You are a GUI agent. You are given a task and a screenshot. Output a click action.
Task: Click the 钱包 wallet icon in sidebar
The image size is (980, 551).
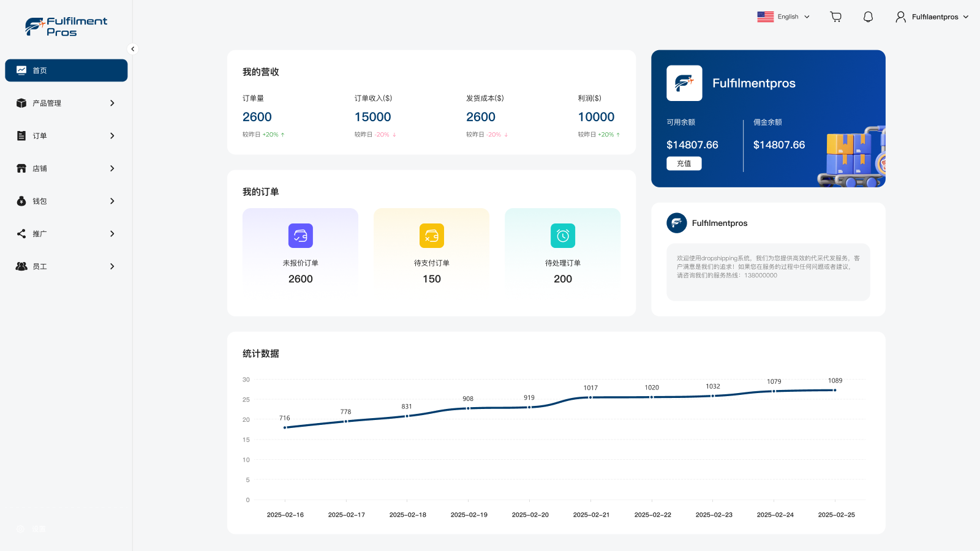click(x=22, y=201)
